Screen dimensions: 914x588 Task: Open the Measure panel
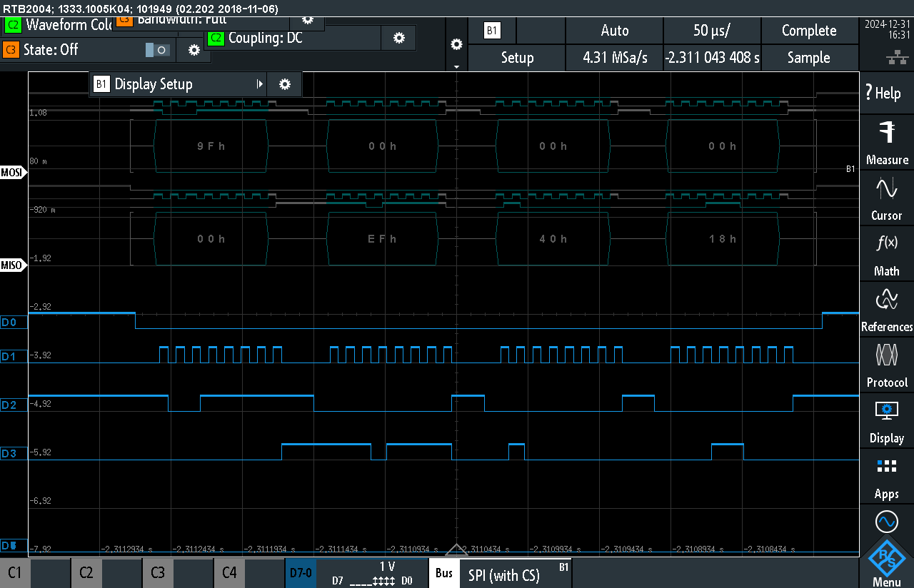click(x=886, y=141)
